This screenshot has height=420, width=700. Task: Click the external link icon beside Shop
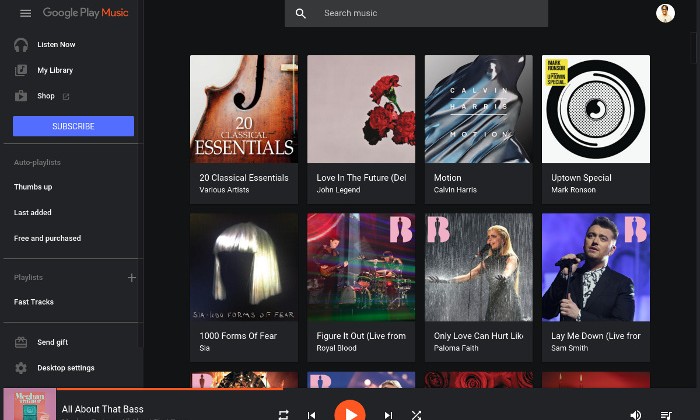click(66, 96)
